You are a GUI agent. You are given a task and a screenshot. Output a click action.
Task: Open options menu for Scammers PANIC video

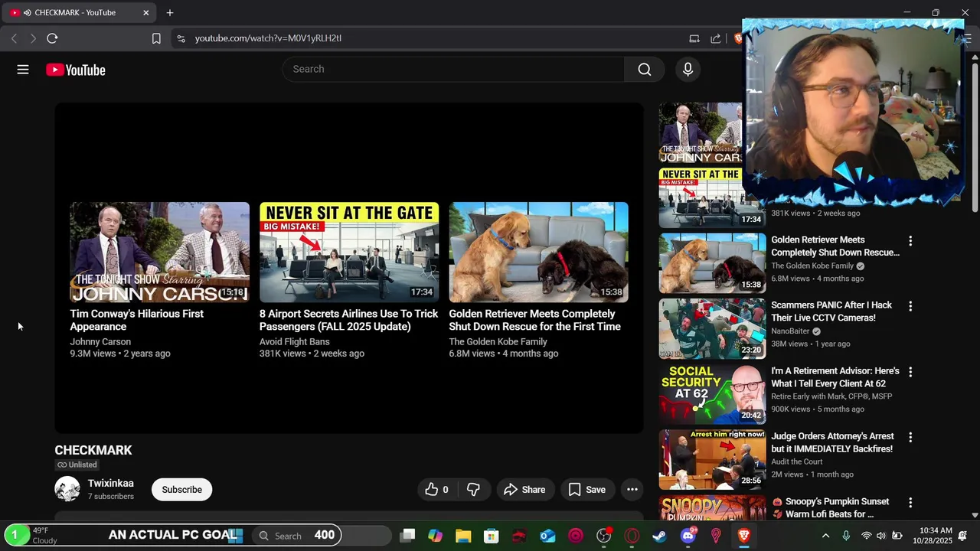(x=910, y=306)
